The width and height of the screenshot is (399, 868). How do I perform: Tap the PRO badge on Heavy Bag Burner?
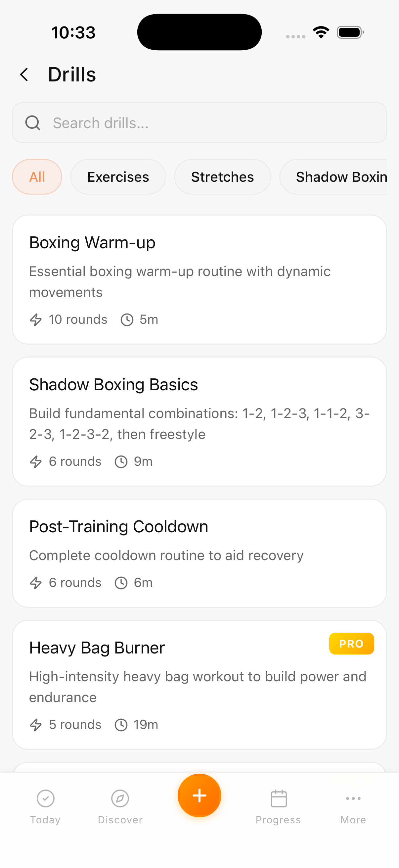coord(351,644)
